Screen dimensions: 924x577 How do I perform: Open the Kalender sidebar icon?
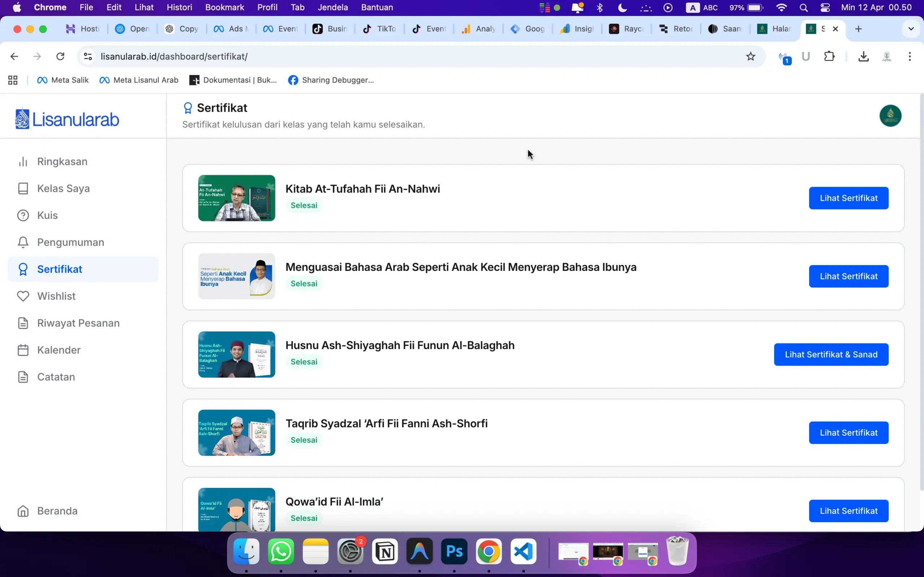(x=23, y=349)
